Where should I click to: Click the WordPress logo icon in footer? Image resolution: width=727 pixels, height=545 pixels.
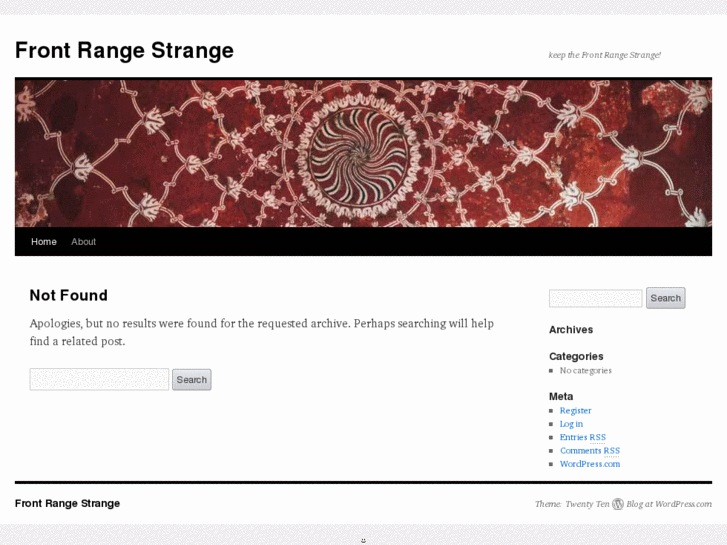tap(618, 504)
